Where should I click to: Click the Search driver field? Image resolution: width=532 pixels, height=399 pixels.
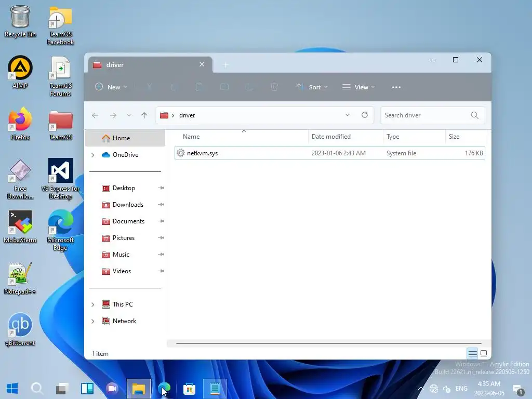click(432, 115)
